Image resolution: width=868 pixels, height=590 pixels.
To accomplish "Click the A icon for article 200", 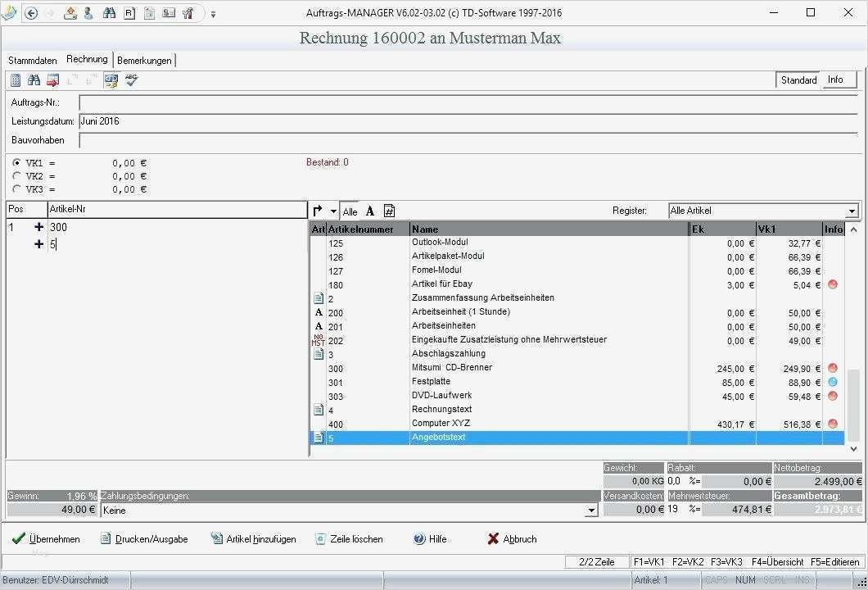I will (319, 312).
